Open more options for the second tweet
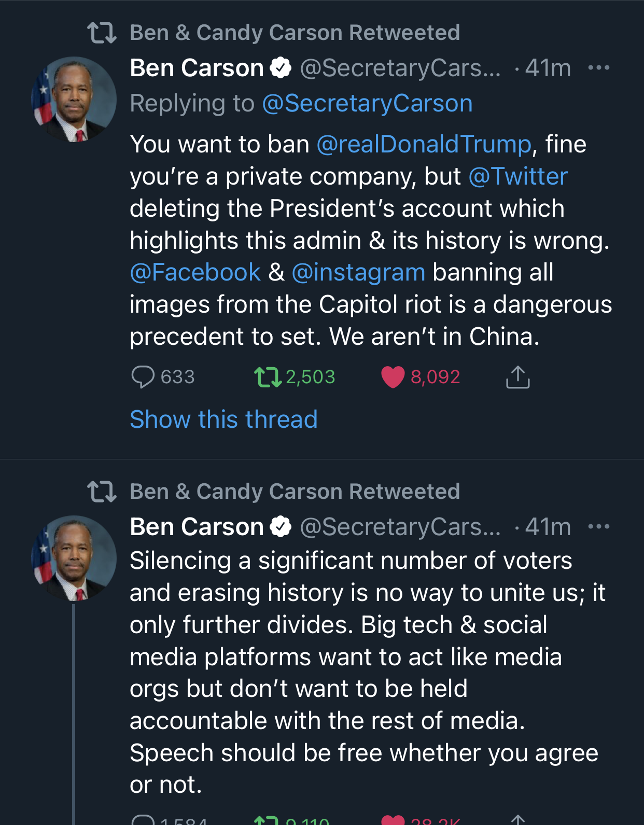644x825 pixels. [x=599, y=527]
